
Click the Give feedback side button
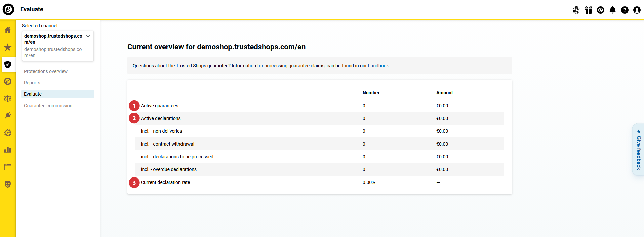(638, 150)
